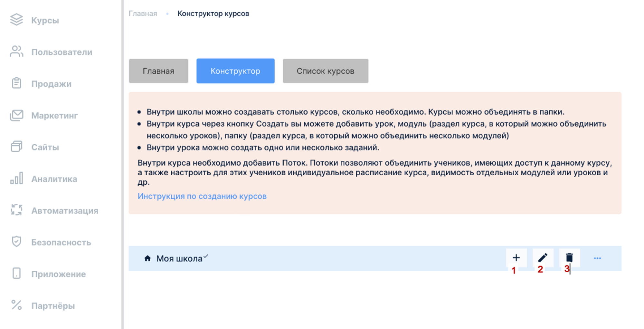The width and height of the screenshot is (644, 329).
Task: Select the Моя школа row title
Action: pos(179,259)
